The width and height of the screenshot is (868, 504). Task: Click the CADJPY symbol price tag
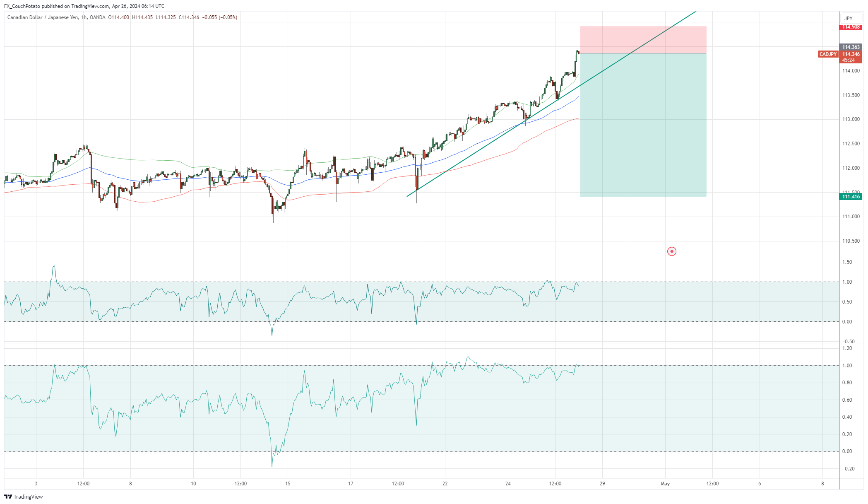coord(828,54)
